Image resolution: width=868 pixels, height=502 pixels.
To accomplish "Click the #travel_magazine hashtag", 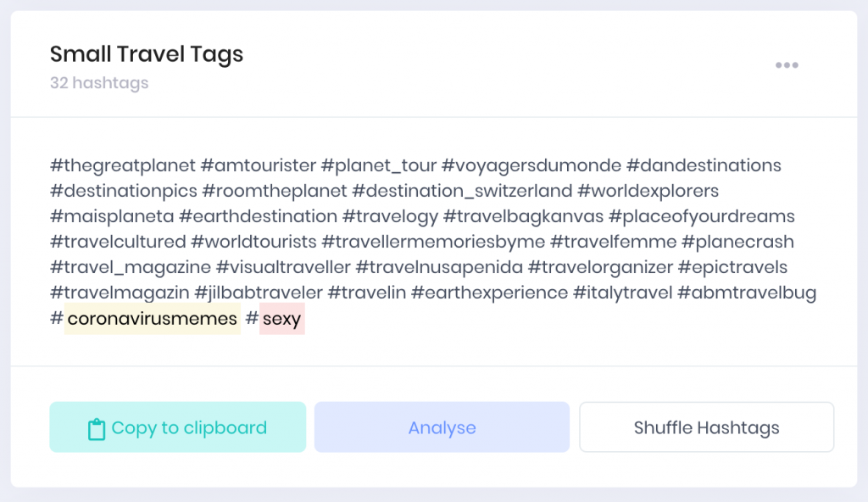I will click(x=131, y=267).
